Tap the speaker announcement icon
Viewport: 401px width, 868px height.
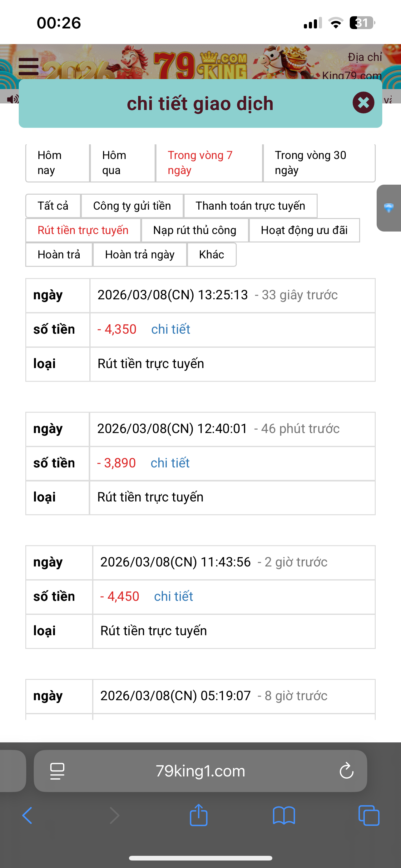(x=12, y=99)
